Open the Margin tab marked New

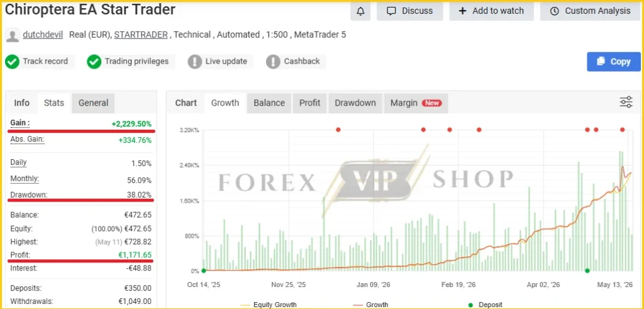[416, 103]
